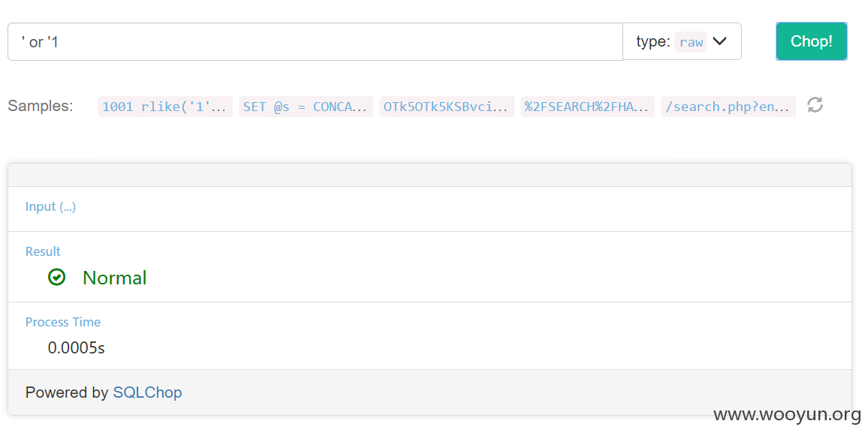The width and height of the screenshot is (868, 436).
Task: Select sample "/search.php?en..."
Action: click(728, 107)
